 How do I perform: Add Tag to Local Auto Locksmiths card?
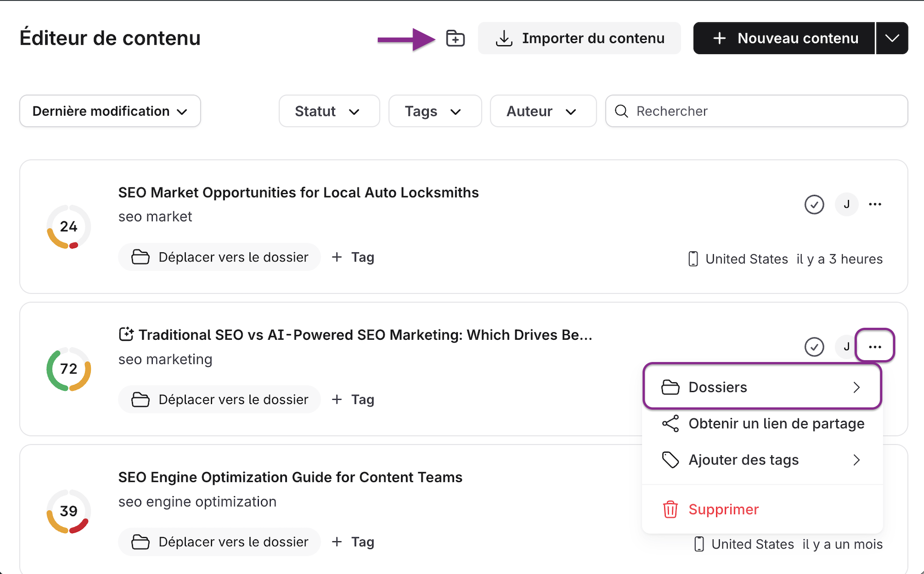click(x=353, y=257)
